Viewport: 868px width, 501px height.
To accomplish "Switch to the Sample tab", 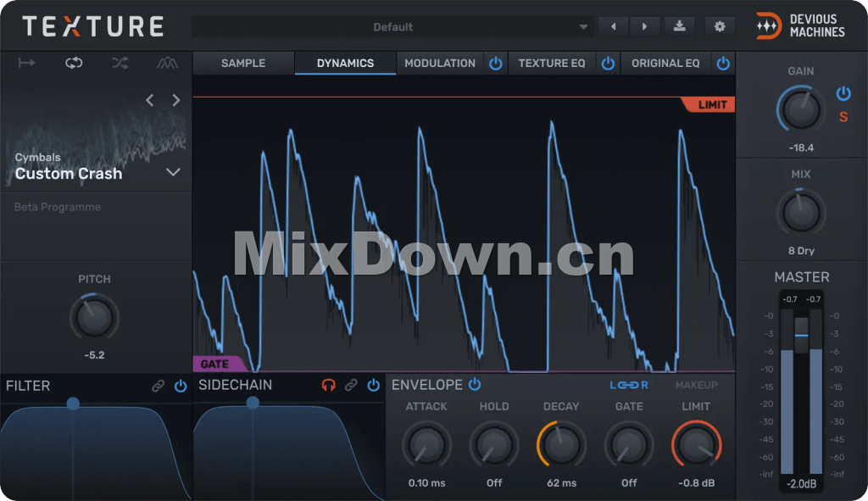I will coord(243,63).
